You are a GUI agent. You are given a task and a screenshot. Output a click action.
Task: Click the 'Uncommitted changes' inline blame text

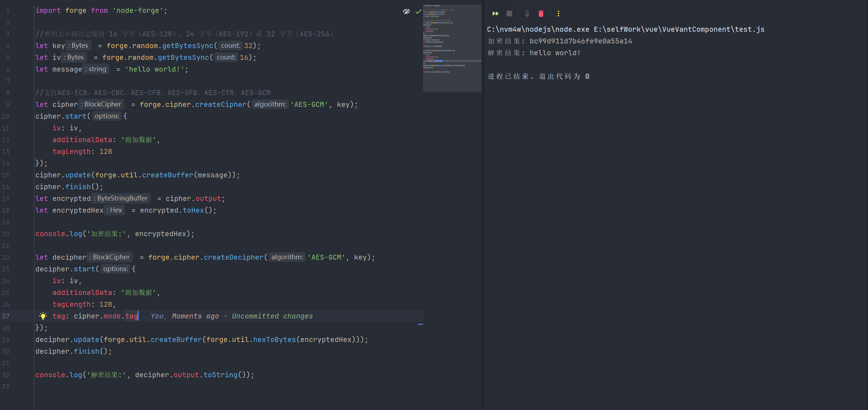(272, 316)
